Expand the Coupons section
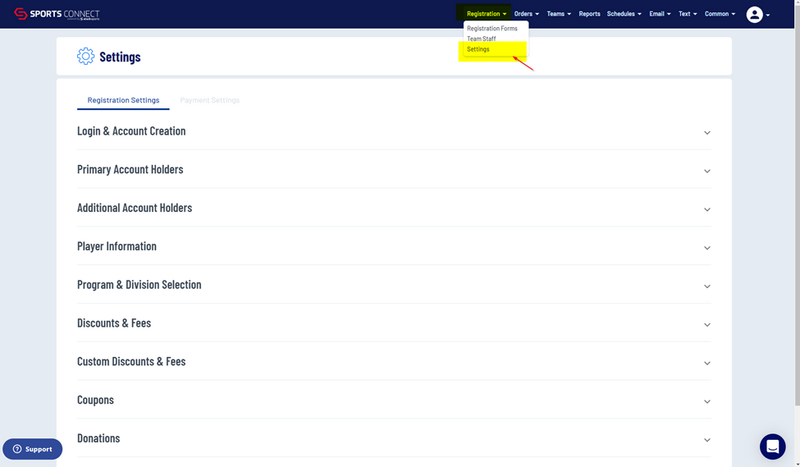This screenshot has height=467, width=800. click(x=707, y=401)
